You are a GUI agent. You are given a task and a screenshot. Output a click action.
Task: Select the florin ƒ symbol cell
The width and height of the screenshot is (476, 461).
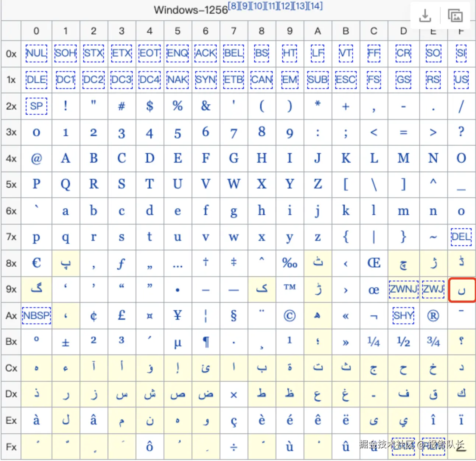tap(122, 263)
